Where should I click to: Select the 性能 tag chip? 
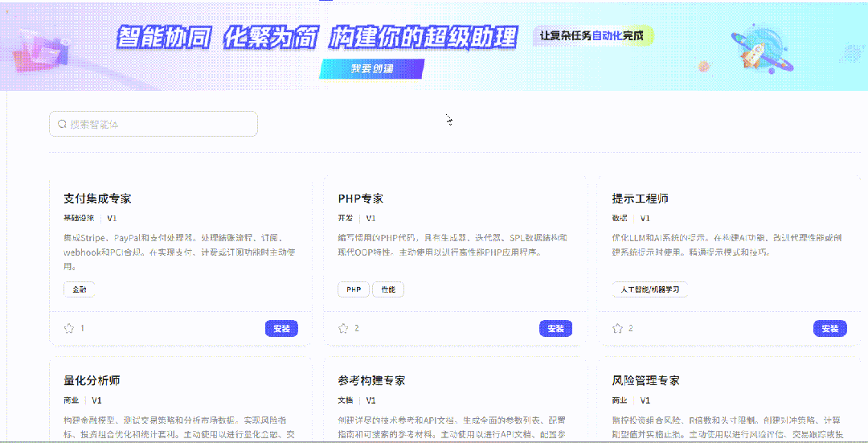[x=388, y=289]
